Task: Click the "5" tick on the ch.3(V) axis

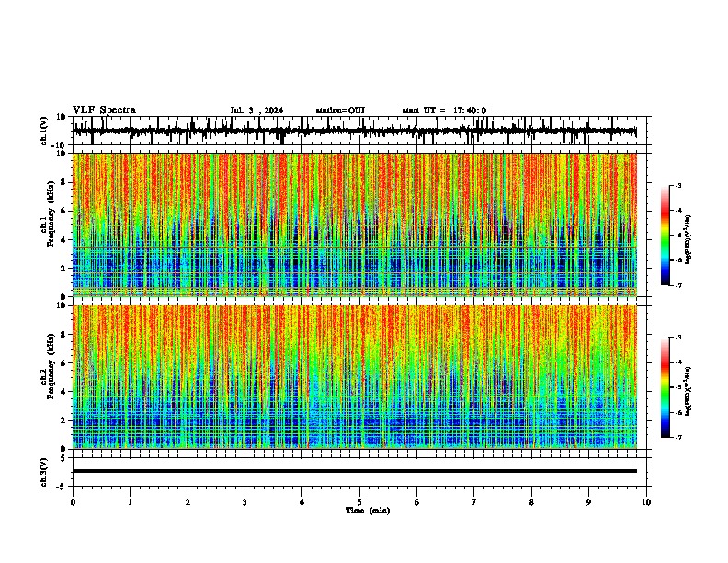Action: tap(63, 457)
